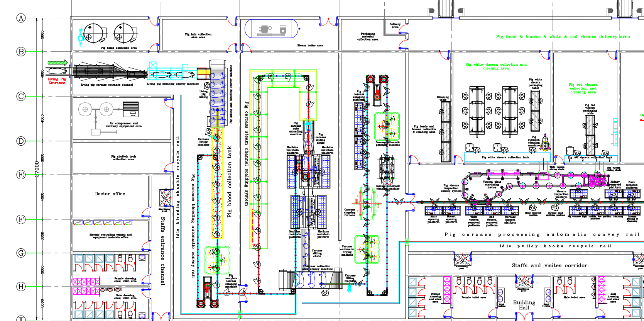Select 'Carcass inspect platform' label
This screenshot has height=321, width=644.
[510, 219]
